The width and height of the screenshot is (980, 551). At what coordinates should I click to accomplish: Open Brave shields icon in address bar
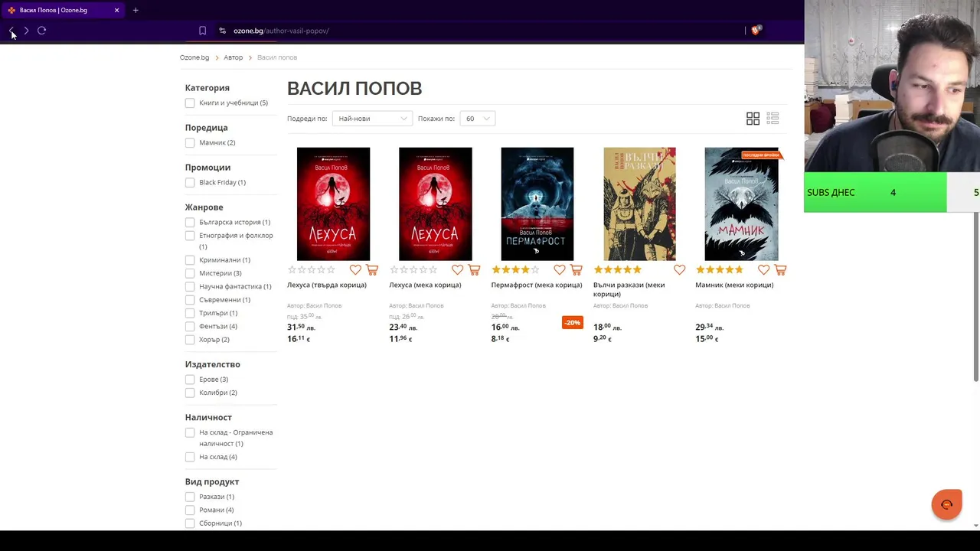point(756,31)
